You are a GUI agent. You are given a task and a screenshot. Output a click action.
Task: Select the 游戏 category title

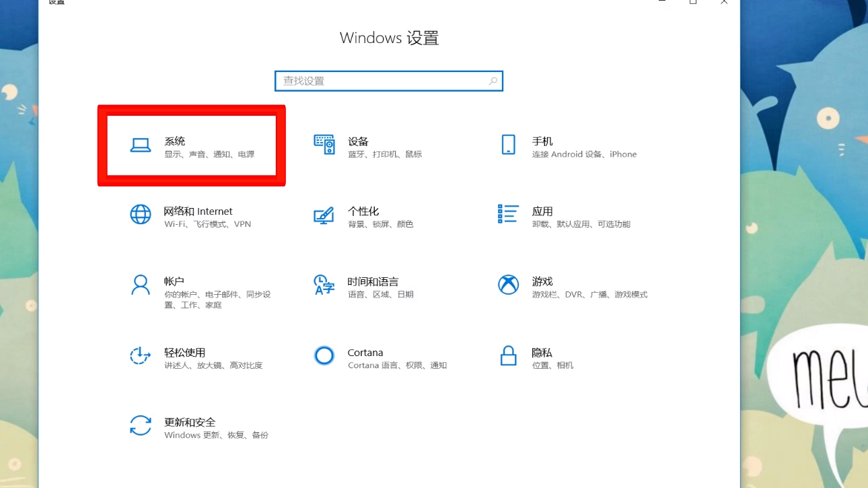point(542,281)
